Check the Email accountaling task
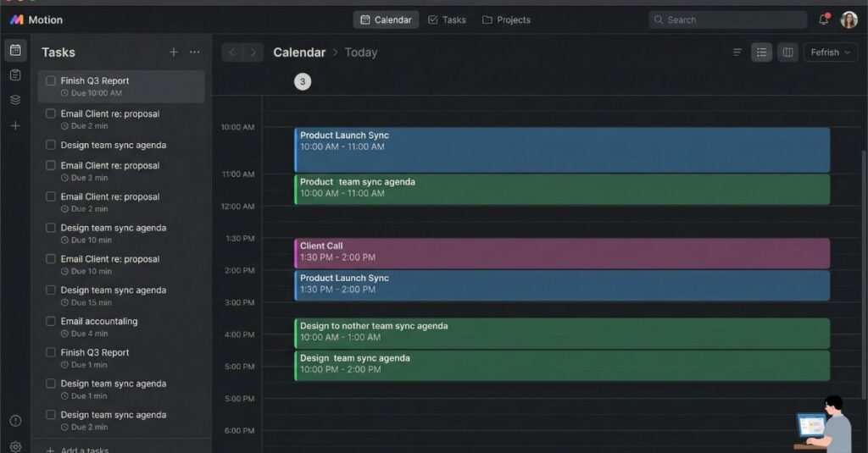This screenshot has height=453, width=868. (50, 322)
